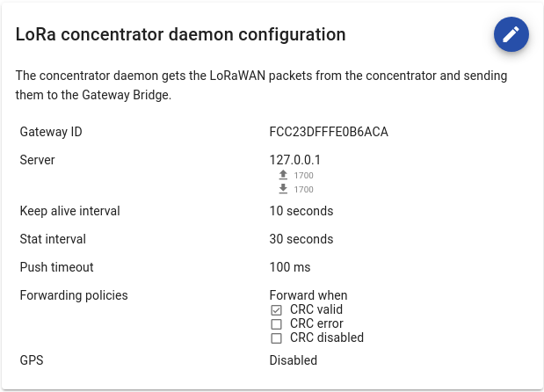Screen dimensions: 544x392
Task: Click the 100 ms push timeout value
Action: coord(290,267)
